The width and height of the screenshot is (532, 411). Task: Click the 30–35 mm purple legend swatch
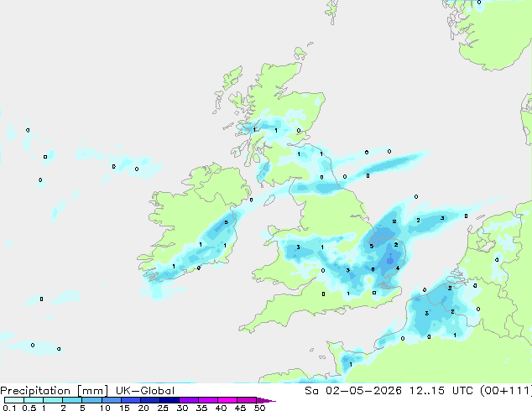coord(189,400)
